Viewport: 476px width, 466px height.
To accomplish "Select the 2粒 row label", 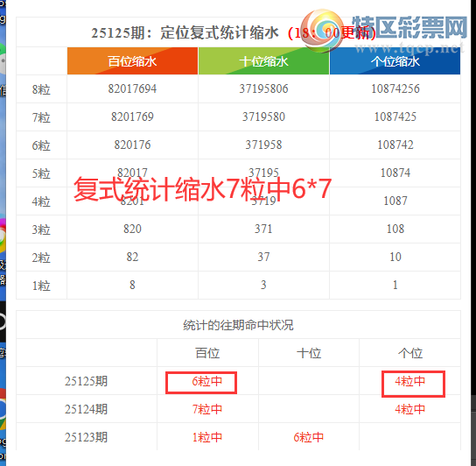I will pyautogui.click(x=41, y=258).
